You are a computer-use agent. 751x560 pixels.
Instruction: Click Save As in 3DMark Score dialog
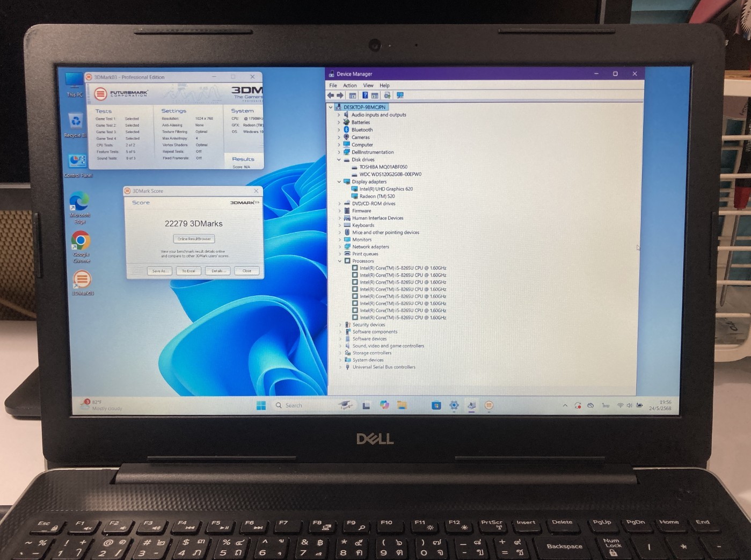pyautogui.click(x=159, y=271)
